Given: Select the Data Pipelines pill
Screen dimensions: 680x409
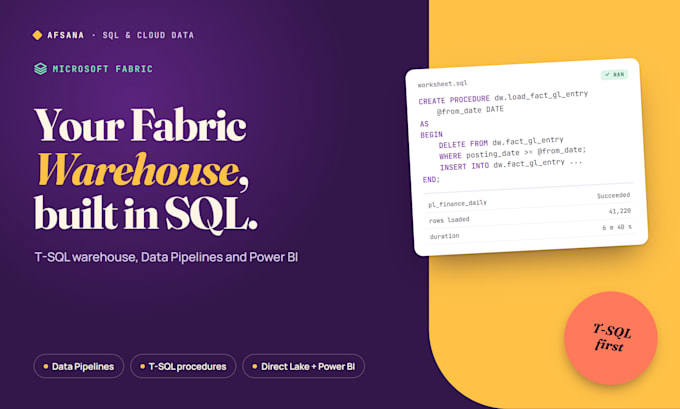Looking at the screenshot, I should pos(78,366).
